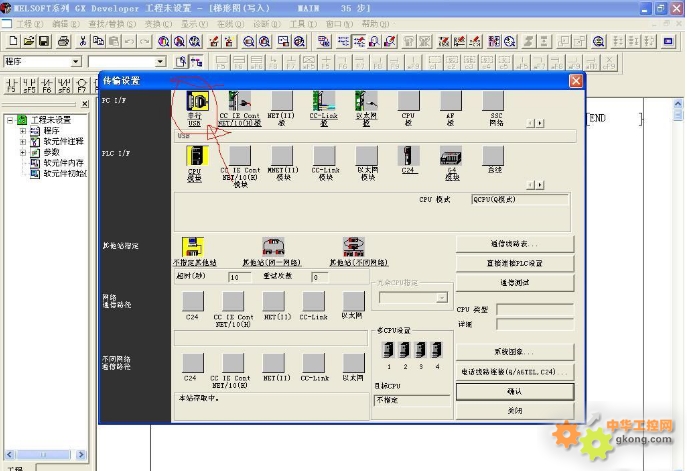Image resolution: width=687 pixels, height=471 pixels.
Task: Select CPU number 2 in multi-CPU setting
Action: click(405, 350)
